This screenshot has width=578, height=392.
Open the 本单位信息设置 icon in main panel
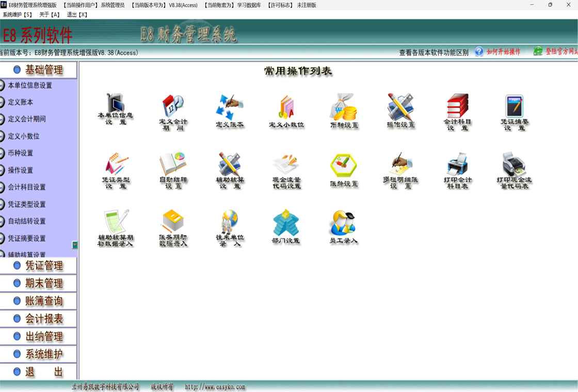tap(115, 106)
